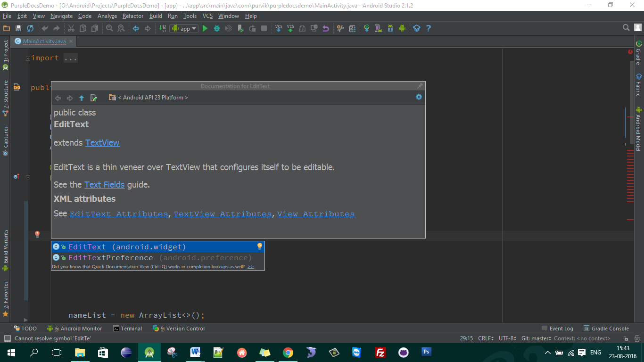Click the documentation popup back arrow
Image resolution: width=644 pixels, height=362 pixels.
pyautogui.click(x=58, y=98)
